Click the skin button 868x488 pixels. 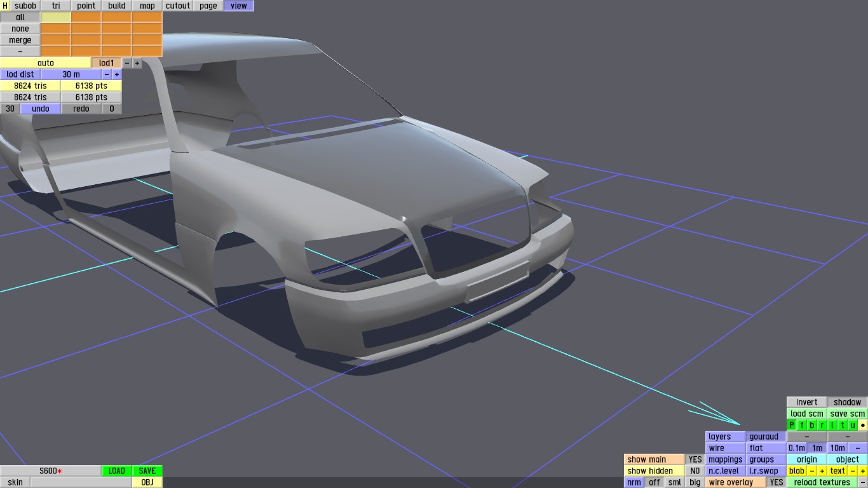click(15, 482)
